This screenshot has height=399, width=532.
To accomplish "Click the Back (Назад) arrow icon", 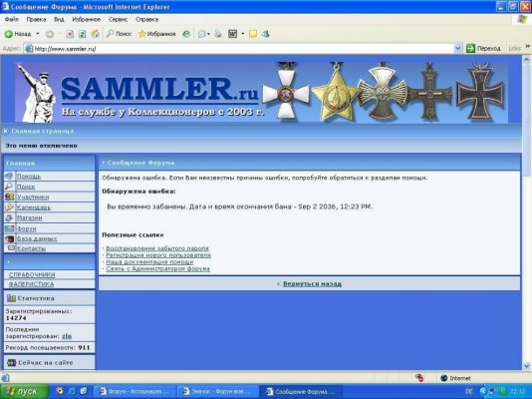I will (x=9, y=34).
